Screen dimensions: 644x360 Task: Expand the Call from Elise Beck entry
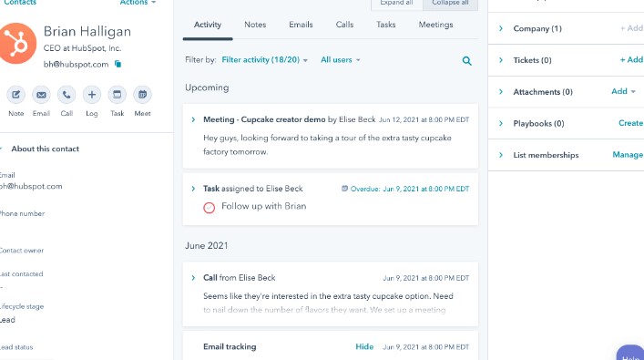pyautogui.click(x=193, y=278)
